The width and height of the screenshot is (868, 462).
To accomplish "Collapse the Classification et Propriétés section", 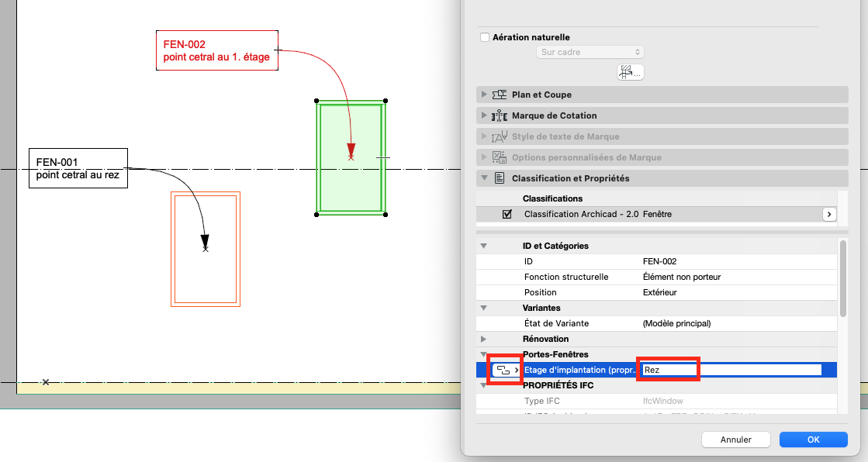I will tap(484, 178).
